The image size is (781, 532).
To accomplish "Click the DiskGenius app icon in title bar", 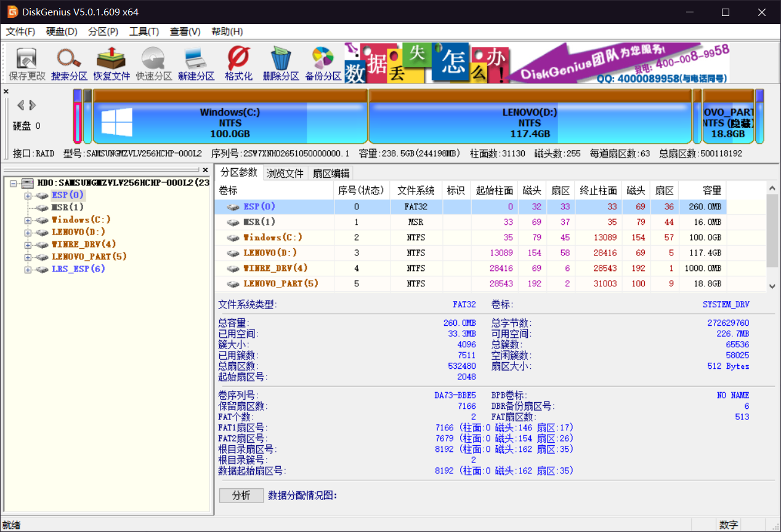I will 12,12.
